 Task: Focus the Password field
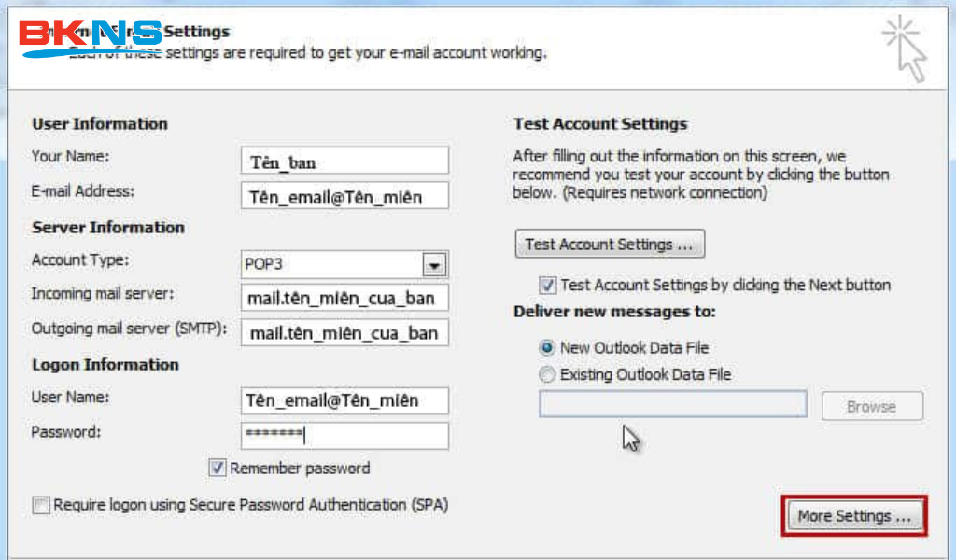pos(344,435)
